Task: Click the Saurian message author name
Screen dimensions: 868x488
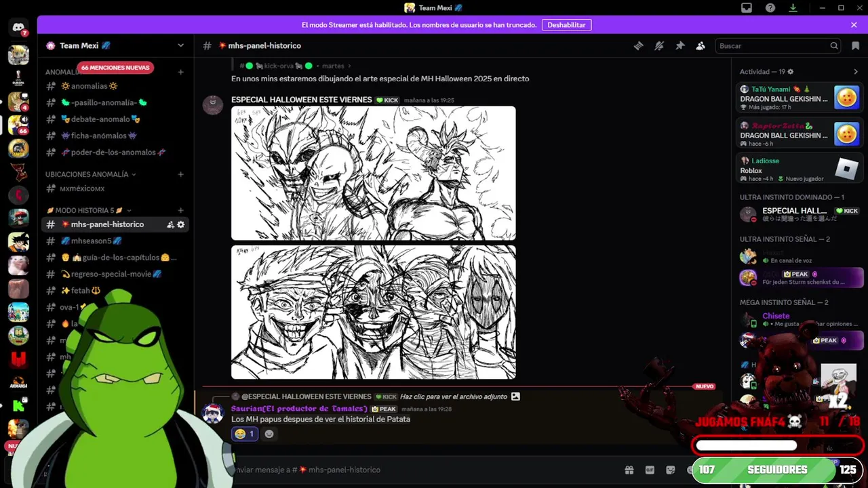Action: coord(299,409)
